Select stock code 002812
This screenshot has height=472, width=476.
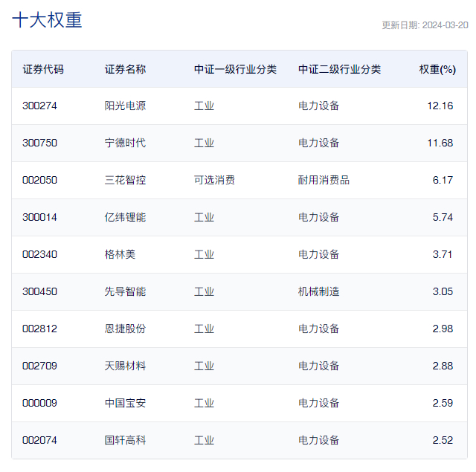[39, 329]
